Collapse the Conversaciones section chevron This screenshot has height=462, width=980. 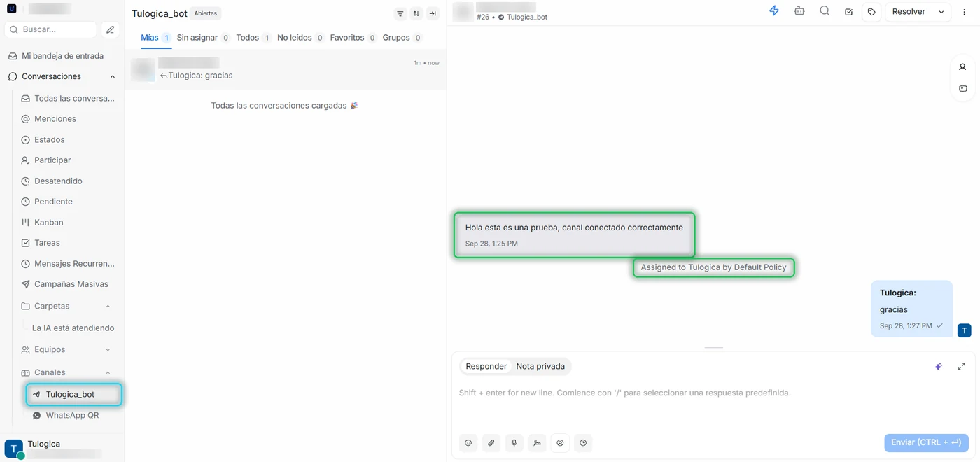[113, 76]
